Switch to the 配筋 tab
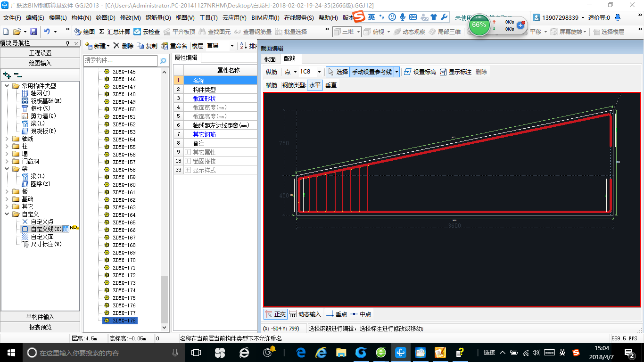The image size is (644, 362). click(x=289, y=59)
